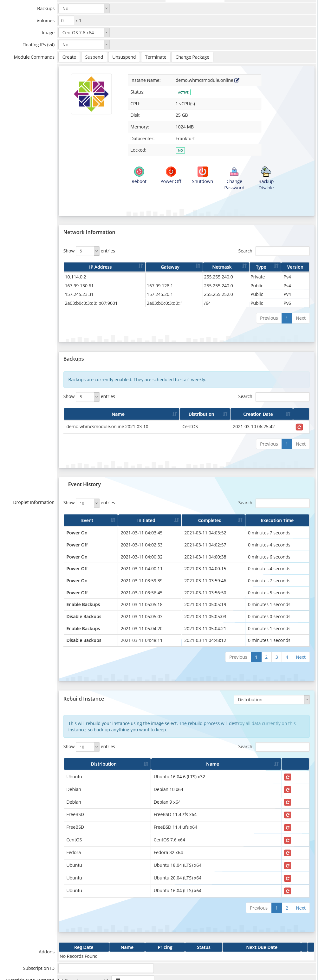Click the CentOS logo thumbnail
The height and width of the screenshot is (980, 325).
91,94
